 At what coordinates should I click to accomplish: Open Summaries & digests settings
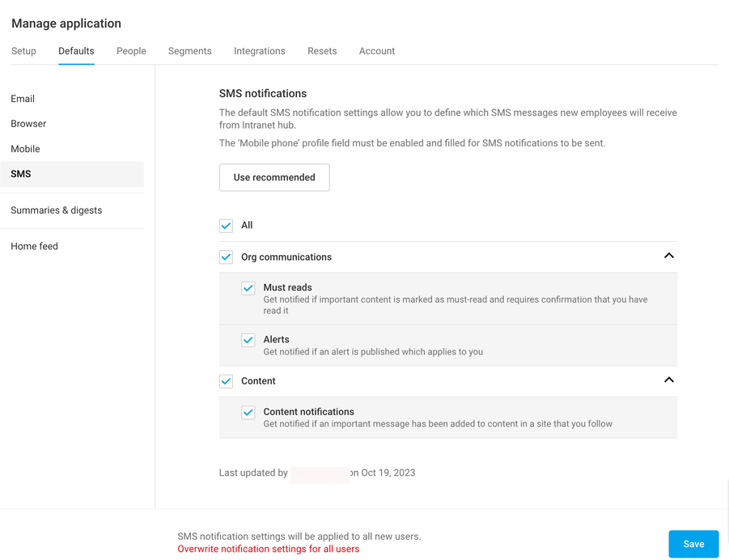pos(56,210)
